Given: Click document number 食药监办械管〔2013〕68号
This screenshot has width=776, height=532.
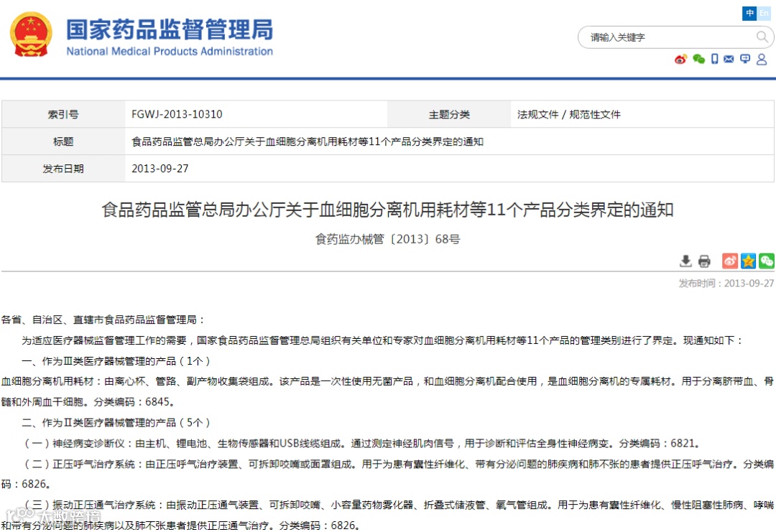Looking at the screenshot, I should coord(387,239).
